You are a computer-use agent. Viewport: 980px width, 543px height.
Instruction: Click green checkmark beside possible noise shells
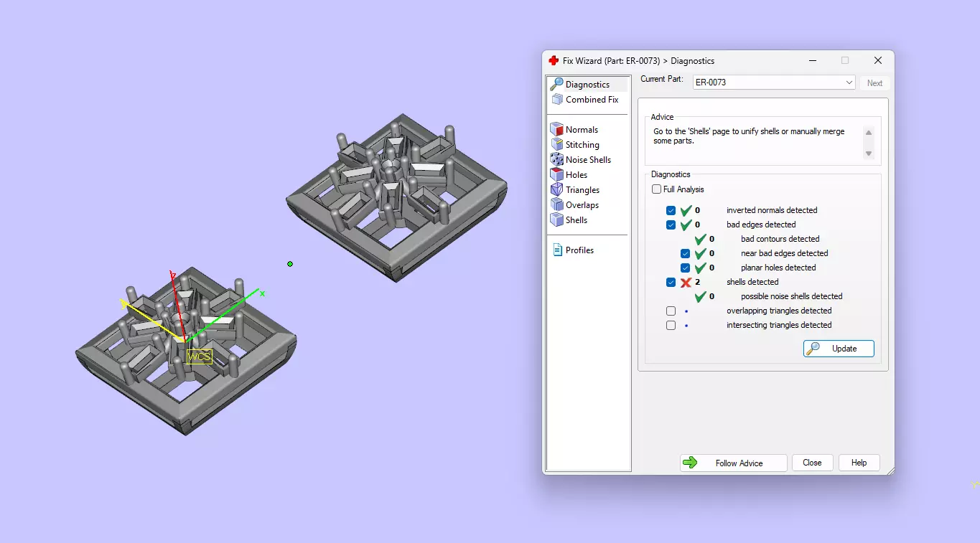700,296
